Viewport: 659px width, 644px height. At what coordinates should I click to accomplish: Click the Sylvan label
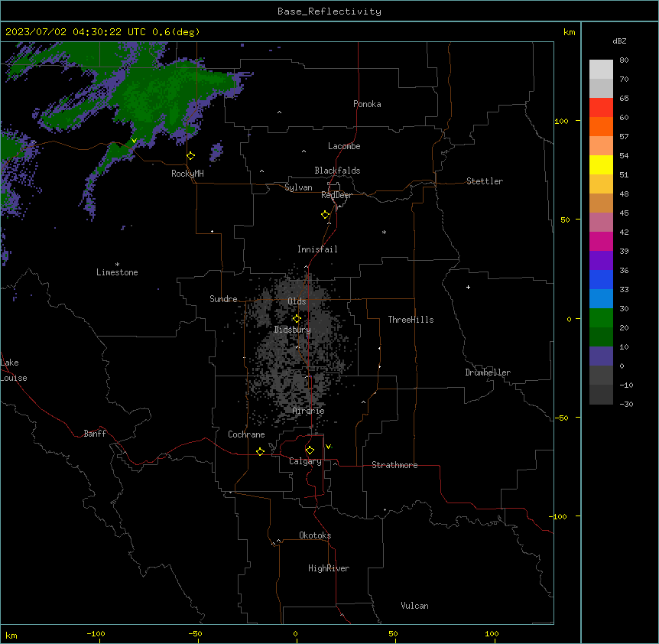(x=298, y=187)
